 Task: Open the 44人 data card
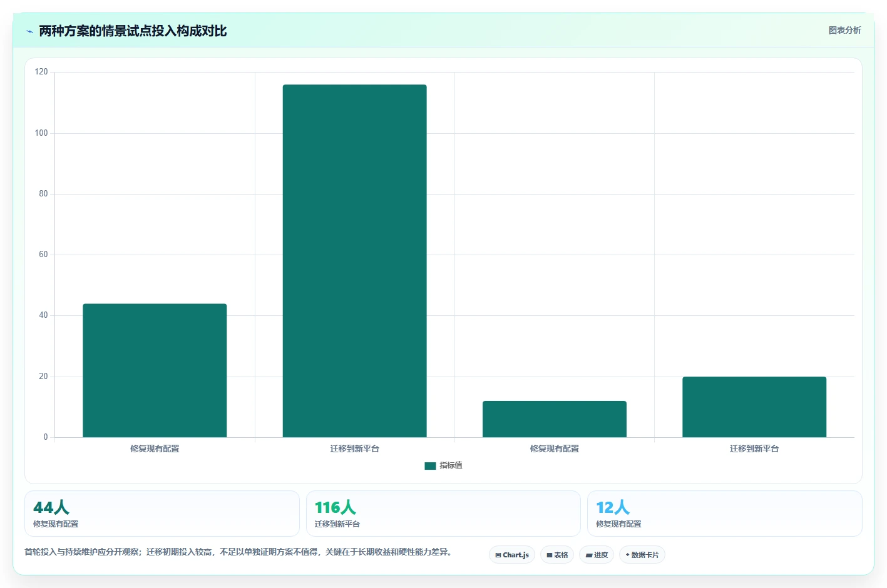(162, 514)
